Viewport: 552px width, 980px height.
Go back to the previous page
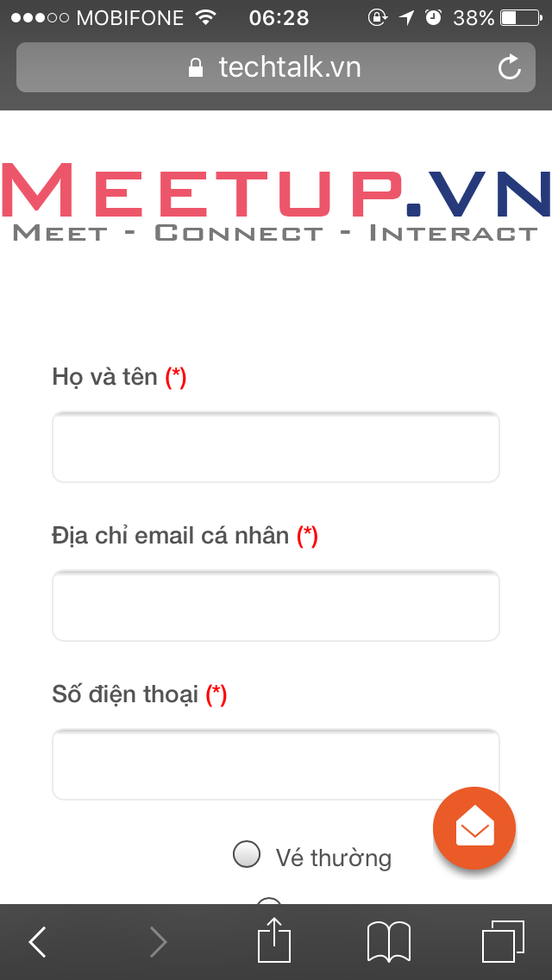pos(38,941)
